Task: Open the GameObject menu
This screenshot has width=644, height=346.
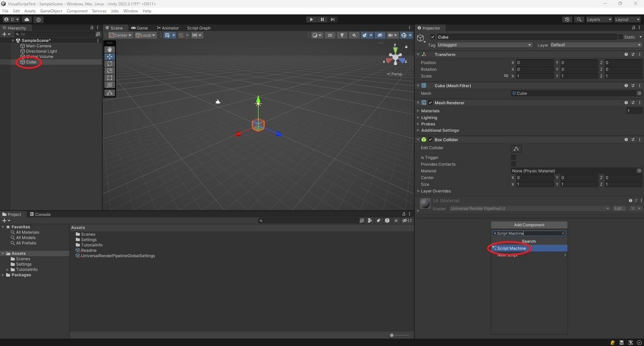Action: coord(51,11)
